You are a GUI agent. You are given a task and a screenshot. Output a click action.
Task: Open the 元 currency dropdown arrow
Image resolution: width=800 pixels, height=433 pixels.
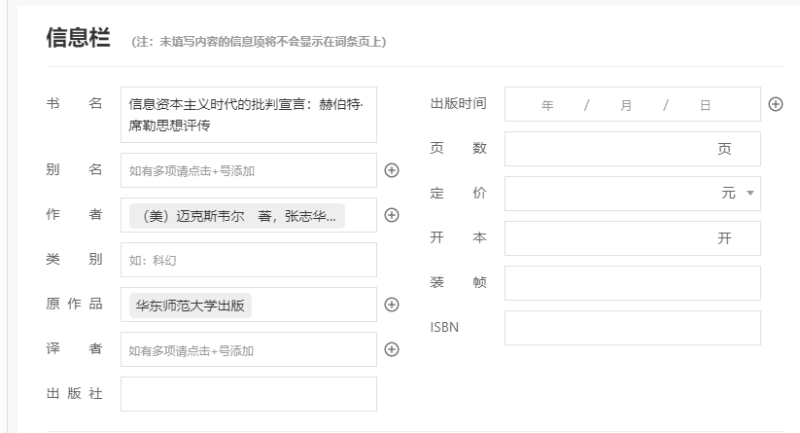coord(750,193)
